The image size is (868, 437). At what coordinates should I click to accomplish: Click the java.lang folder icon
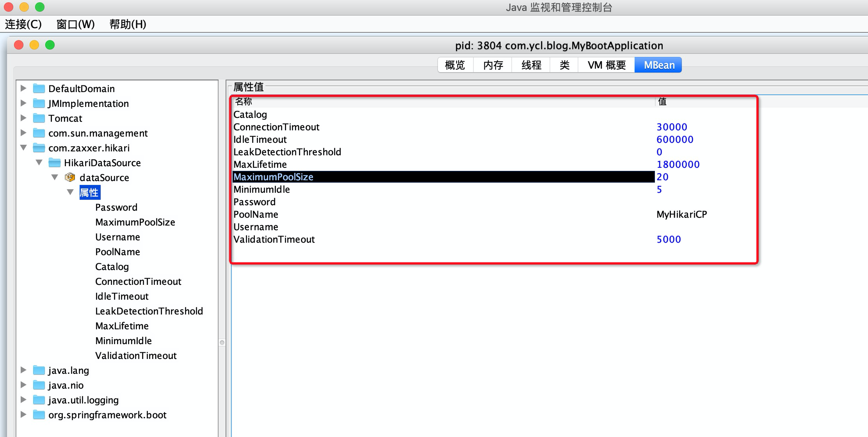[39, 370]
